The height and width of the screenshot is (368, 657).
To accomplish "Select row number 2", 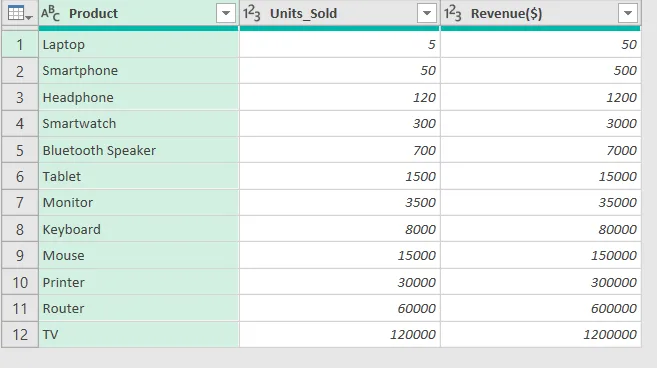I will [20, 71].
